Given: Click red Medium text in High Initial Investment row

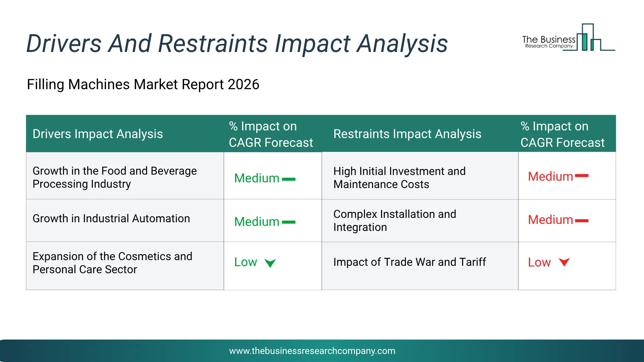Looking at the screenshot, I should [550, 176].
